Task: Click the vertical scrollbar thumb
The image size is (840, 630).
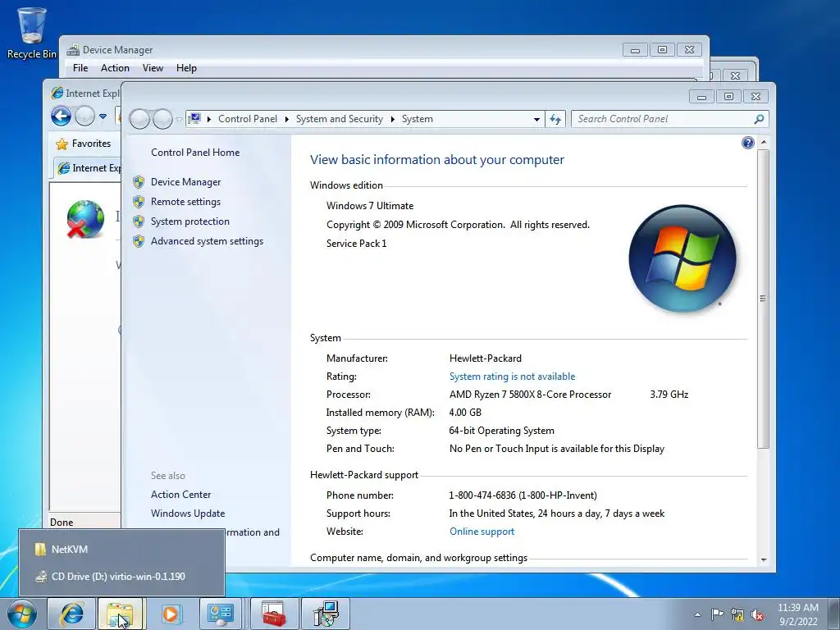Action: [x=764, y=299]
